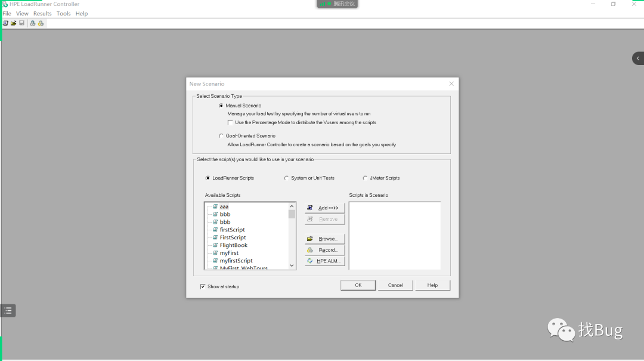
Task: Open the Tools menu
Action: pos(64,14)
